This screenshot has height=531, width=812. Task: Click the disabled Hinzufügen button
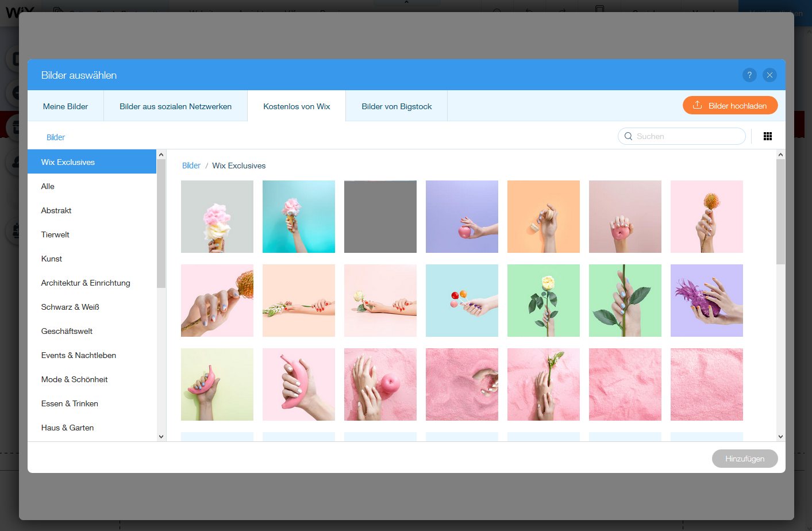[x=745, y=459]
